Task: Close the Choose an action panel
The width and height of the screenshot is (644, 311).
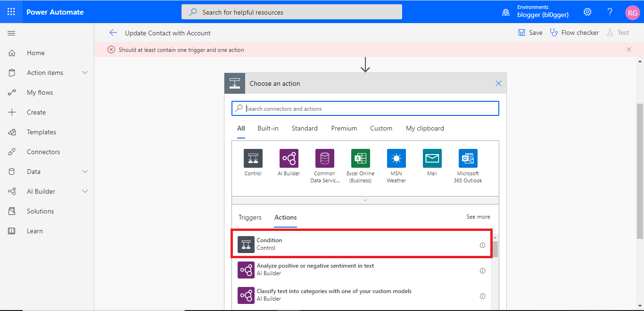Action: point(498,83)
